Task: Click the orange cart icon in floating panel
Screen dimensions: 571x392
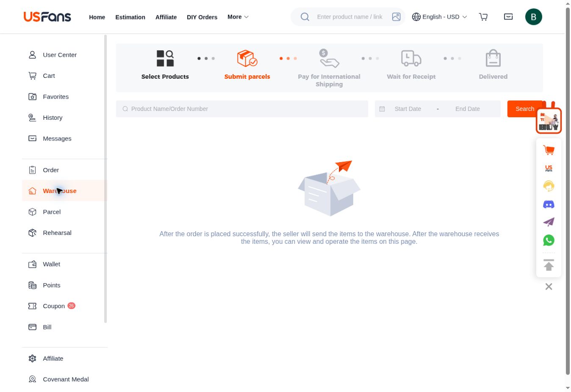Action: (549, 150)
